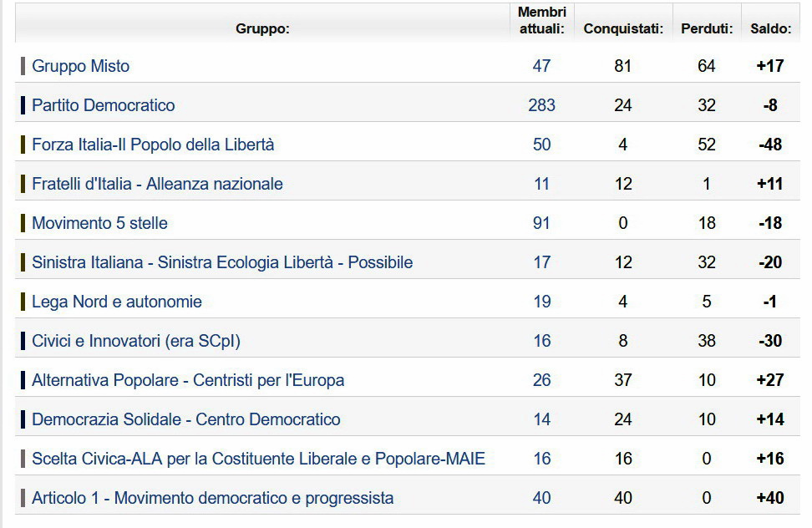812x528 pixels.
Task: Open Sinistra Italiana - Sinistra Ecologia Libertà link
Action: point(223,262)
